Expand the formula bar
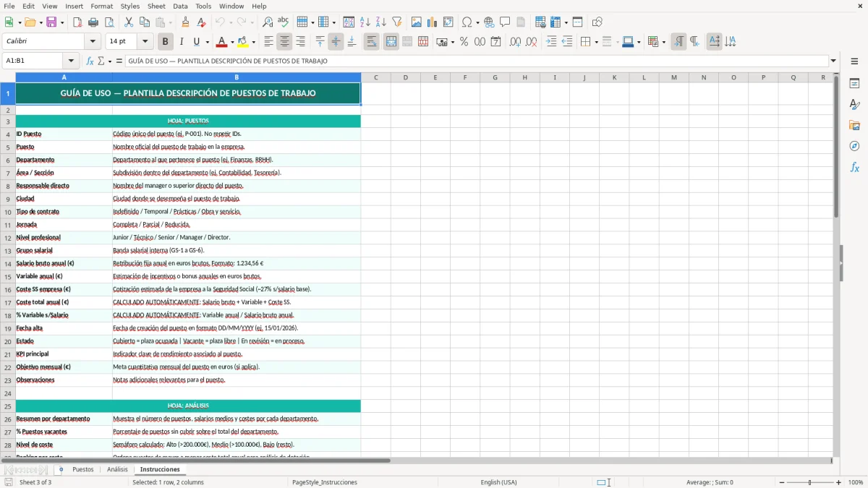Image resolution: width=868 pixels, height=488 pixels. click(833, 61)
